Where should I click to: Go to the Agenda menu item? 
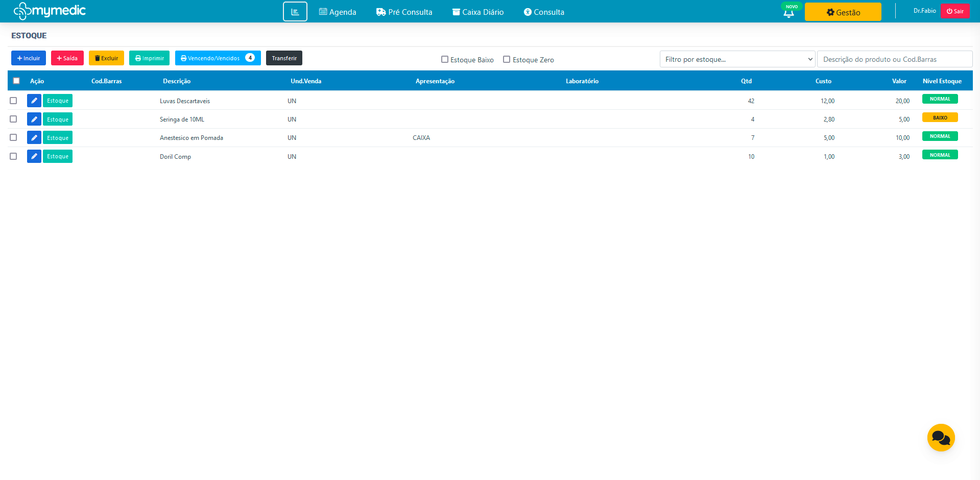pyautogui.click(x=338, y=12)
